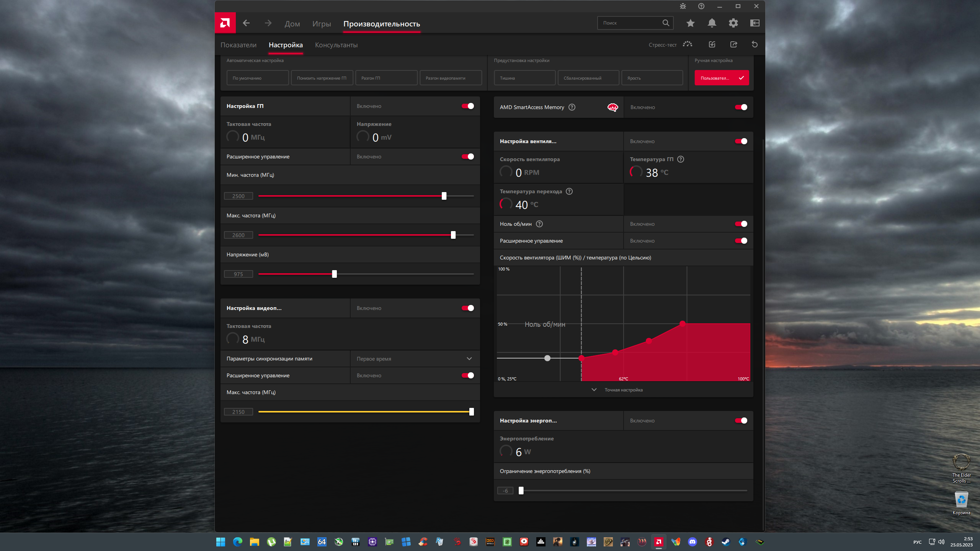Click help icon beside Температура перехода

569,191
